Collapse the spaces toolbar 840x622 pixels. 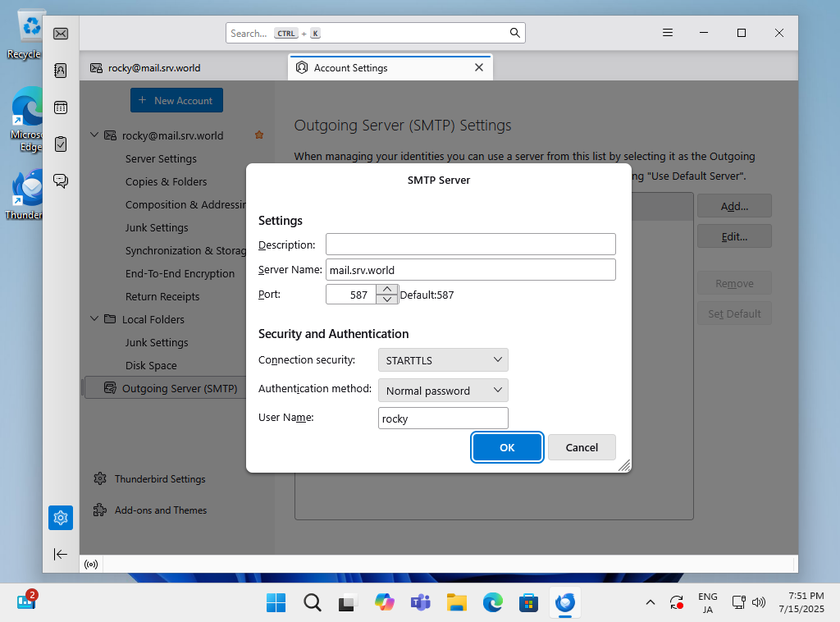60,554
